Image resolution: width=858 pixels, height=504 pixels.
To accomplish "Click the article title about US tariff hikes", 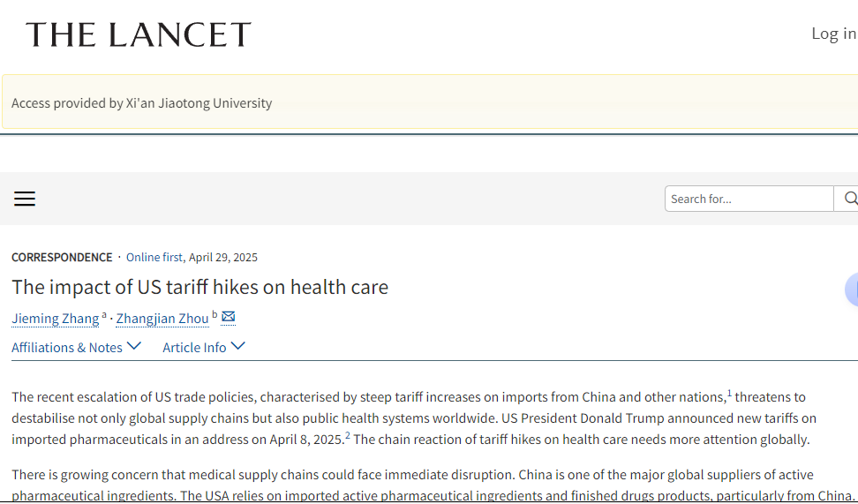I will click(199, 287).
